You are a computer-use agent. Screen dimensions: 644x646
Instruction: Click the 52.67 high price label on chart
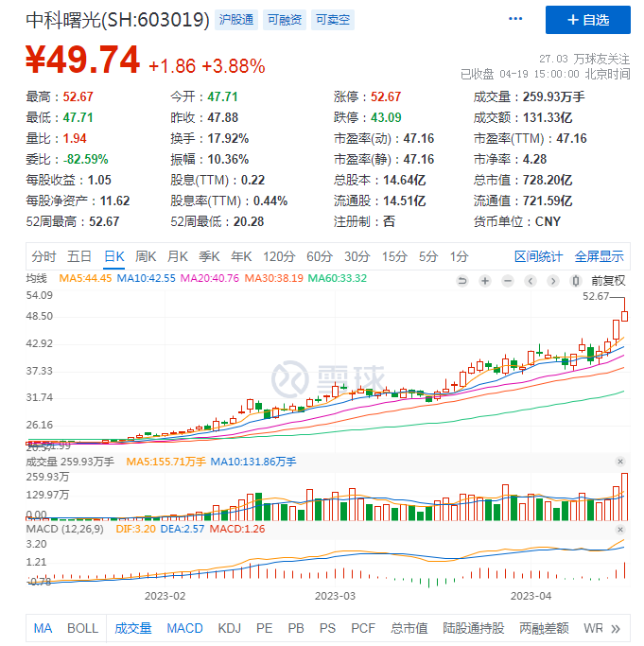point(596,296)
